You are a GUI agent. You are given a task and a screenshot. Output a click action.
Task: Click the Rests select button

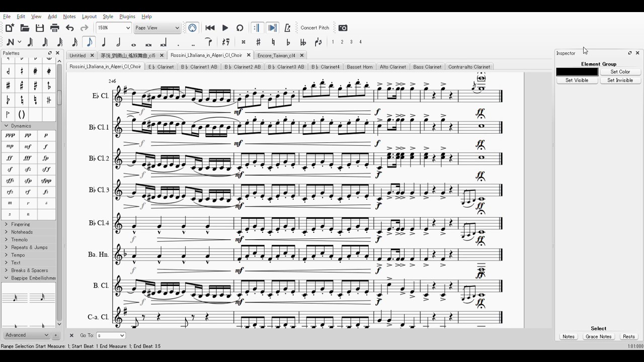(x=629, y=337)
